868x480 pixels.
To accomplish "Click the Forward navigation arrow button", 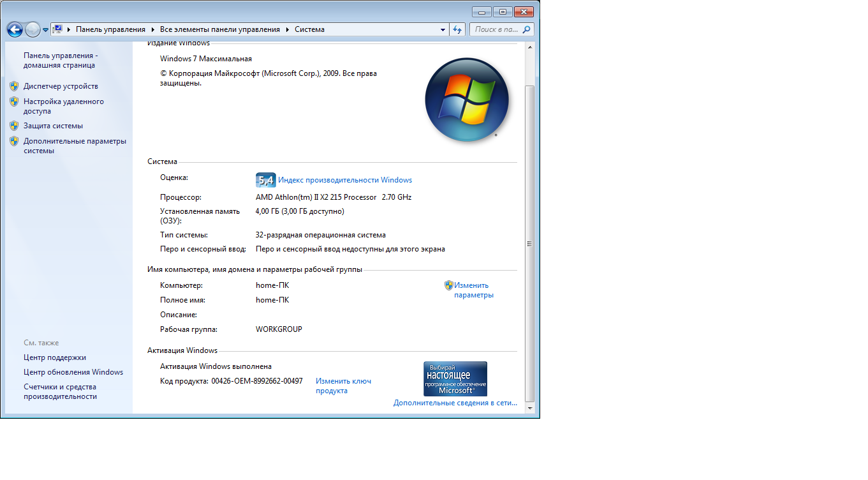I will coord(33,29).
